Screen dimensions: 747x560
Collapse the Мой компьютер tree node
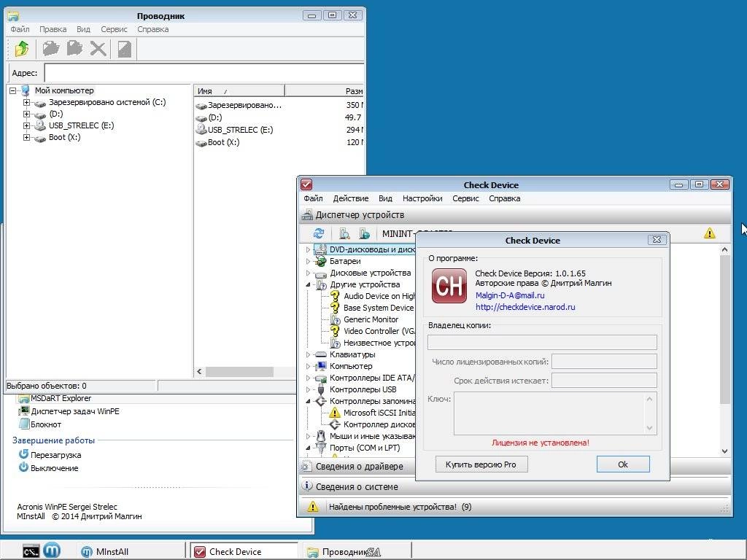coord(13,90)
